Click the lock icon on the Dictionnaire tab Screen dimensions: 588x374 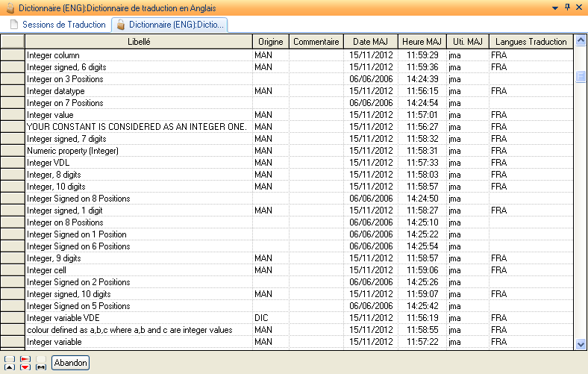click(x=120, y=25)
